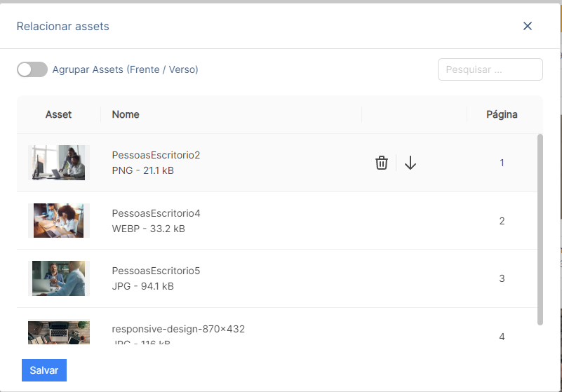Open the responsive-design-870×432 thumbnail
The image size is (562, 392).
(59, 332)
